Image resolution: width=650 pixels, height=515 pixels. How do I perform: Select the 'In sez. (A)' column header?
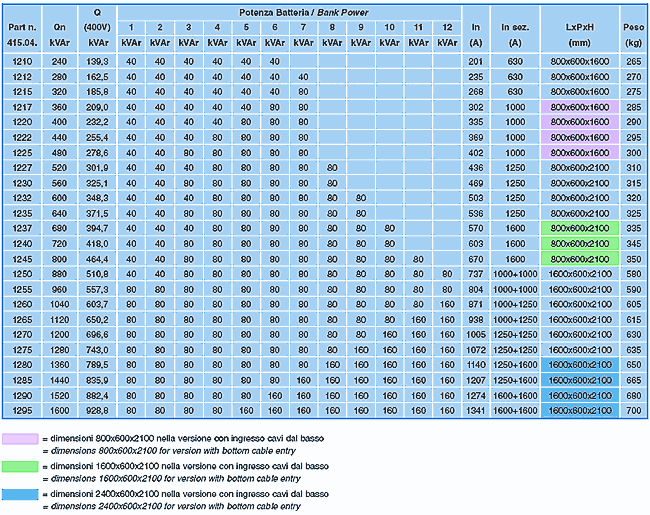[515, 26]
